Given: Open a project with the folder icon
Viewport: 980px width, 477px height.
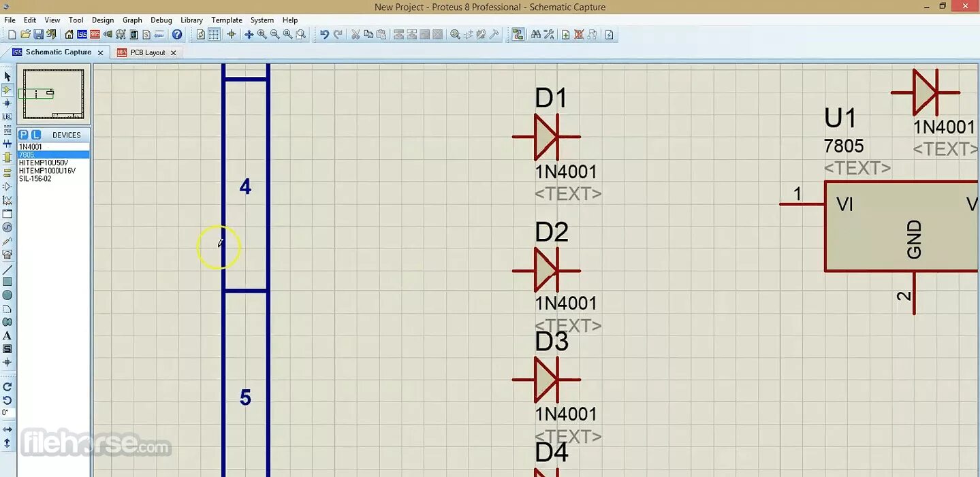Looking at the screenshot, I should point(25,35).
